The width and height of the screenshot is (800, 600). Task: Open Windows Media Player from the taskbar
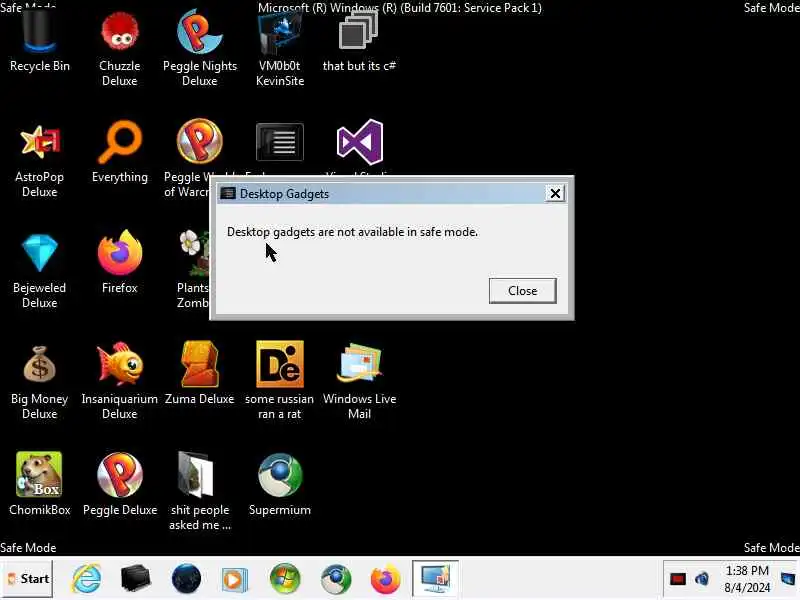tap(235, 579)
